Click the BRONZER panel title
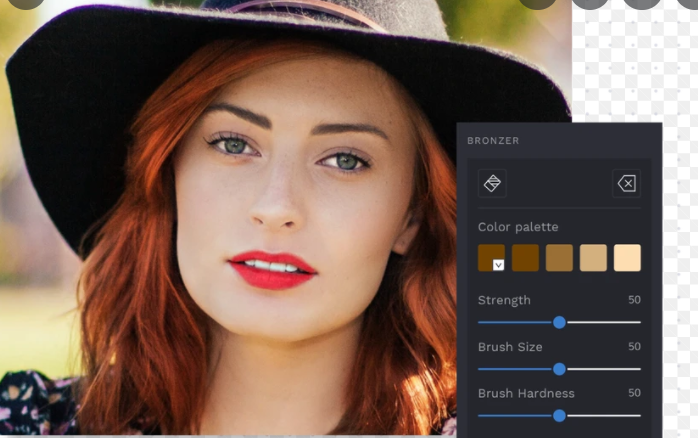 [493, 141]
